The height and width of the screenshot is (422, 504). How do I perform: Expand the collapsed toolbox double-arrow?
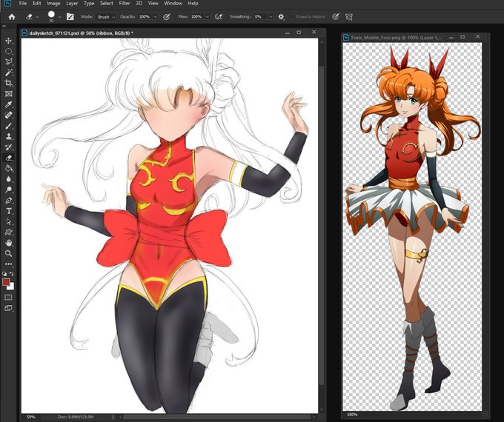(x=4, y=26)
